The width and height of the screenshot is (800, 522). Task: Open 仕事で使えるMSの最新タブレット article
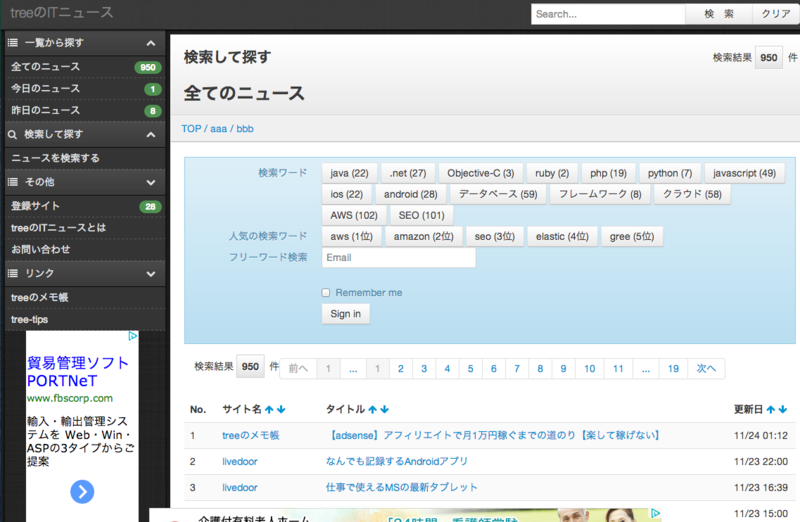tap(402, 487)
